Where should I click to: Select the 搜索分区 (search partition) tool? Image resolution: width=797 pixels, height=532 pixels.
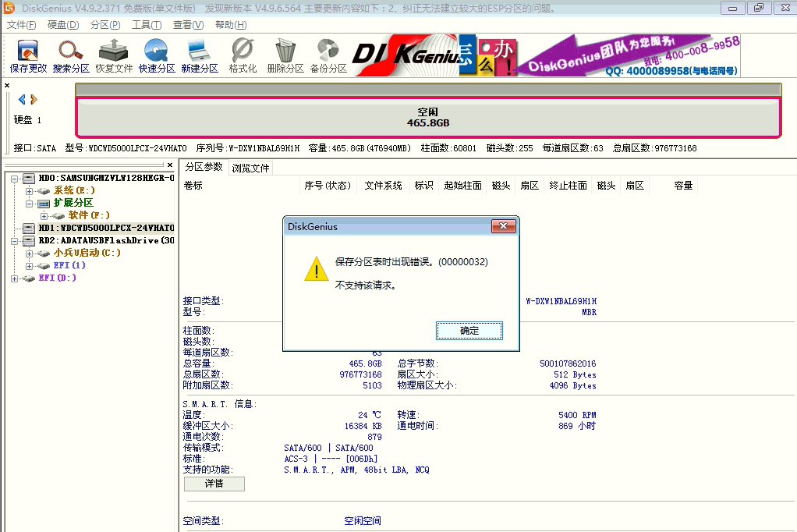[70, 55]
